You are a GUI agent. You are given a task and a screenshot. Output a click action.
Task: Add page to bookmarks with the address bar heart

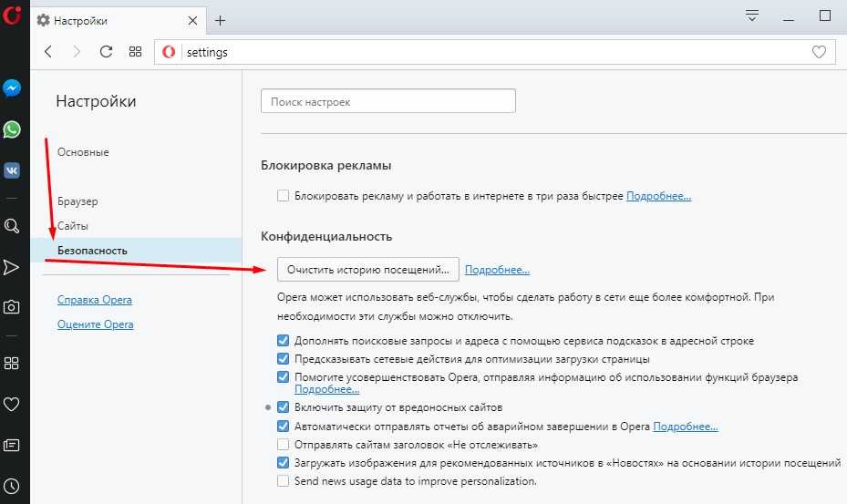tap(819, 52)
